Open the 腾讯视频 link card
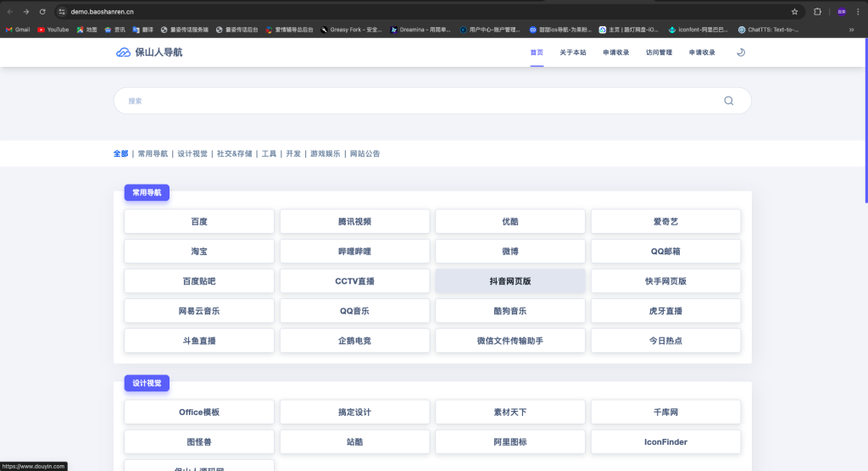The height and width of the screenshot is (471, 868). [x=355, y=221]
